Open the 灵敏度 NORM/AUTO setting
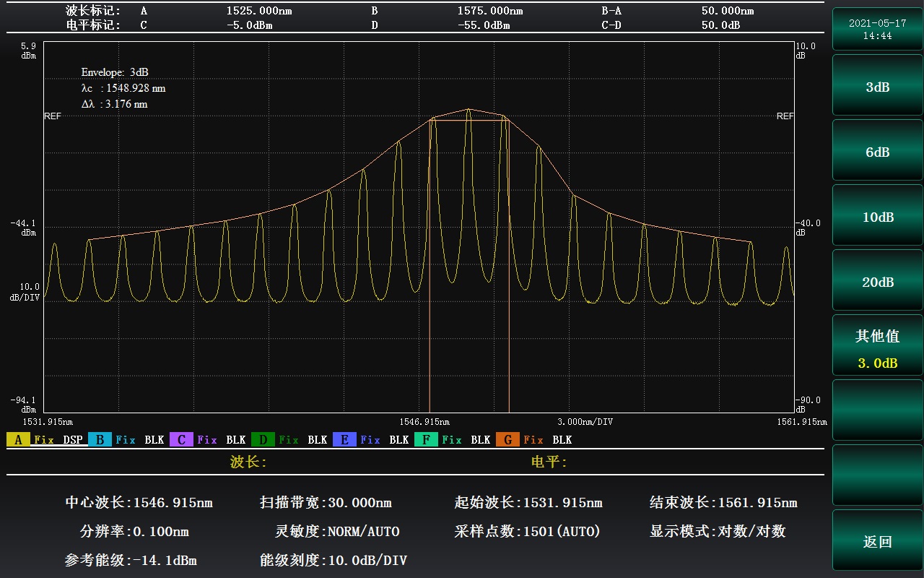 point(337,532)
